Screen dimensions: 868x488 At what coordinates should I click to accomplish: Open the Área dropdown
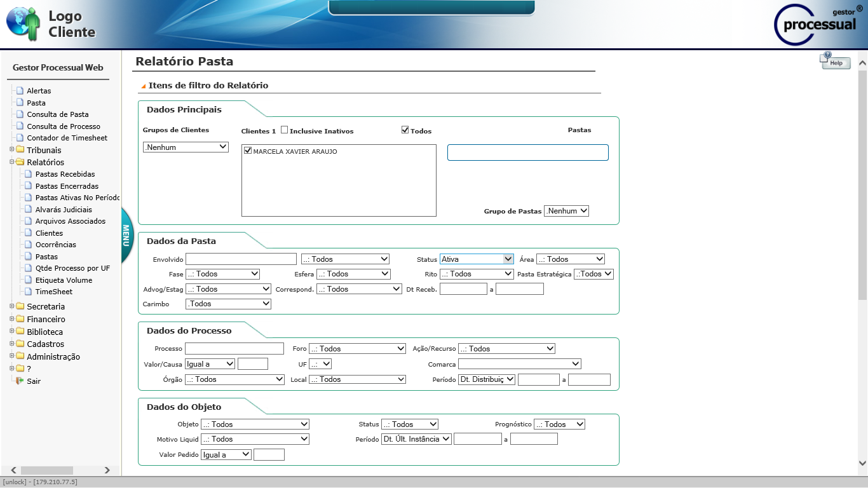pos(571,259)
